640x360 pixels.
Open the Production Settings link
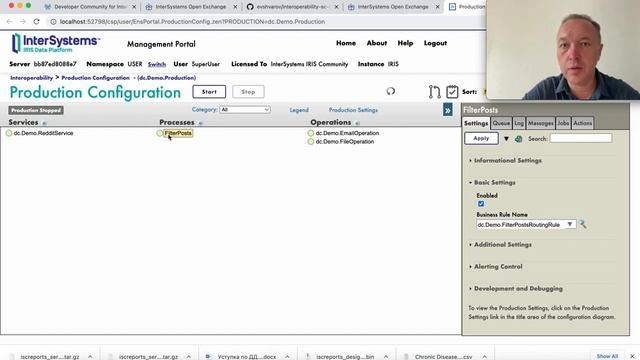(x=353, y=110)
